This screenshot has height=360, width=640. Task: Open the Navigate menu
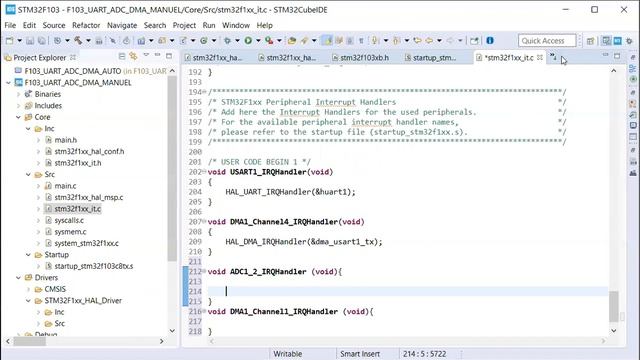122,25
